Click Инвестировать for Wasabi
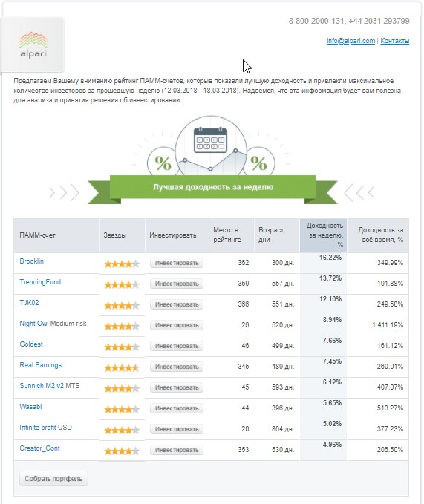 (x=177, y=408)
